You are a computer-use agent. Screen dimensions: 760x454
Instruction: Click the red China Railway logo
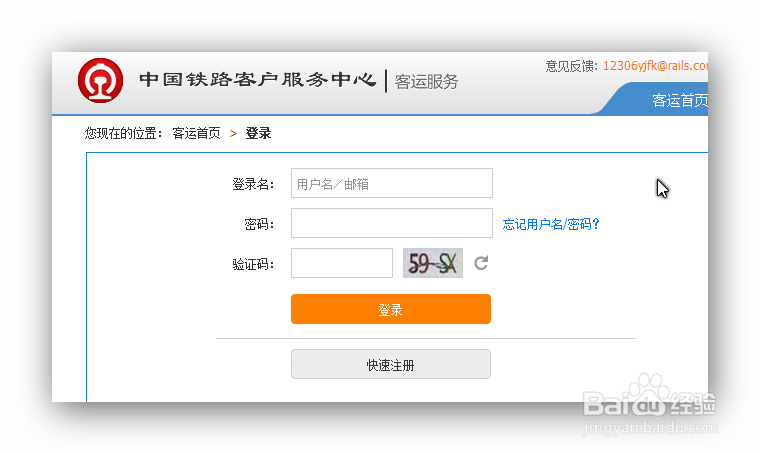click(x=100, y=80)
